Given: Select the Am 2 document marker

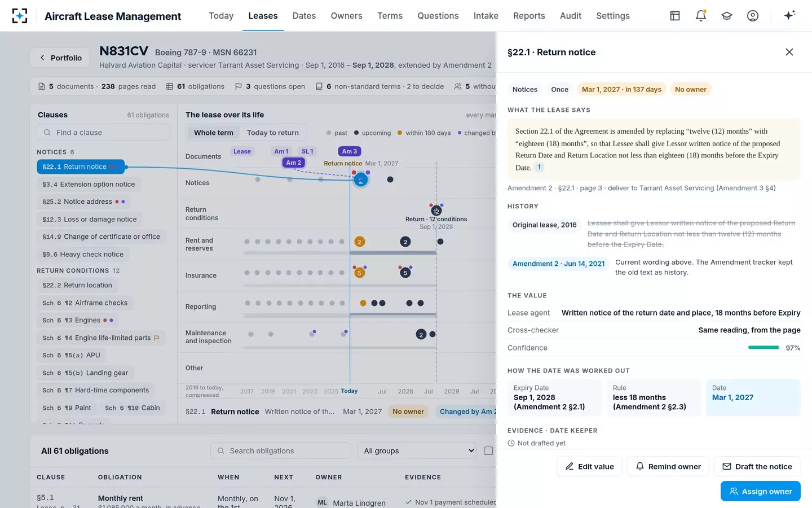Looking at the screenshot, I should pos(294,163).
